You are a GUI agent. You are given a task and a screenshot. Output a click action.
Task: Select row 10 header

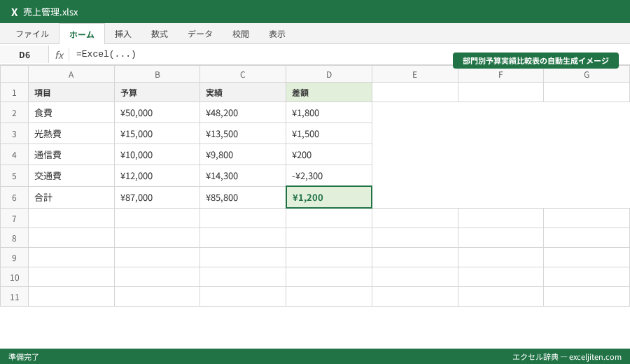(x=15, y=277)
